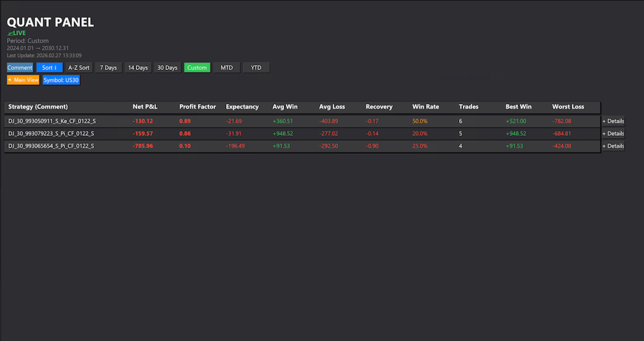Click the Strategy (Comment) column header
Screen dimensions: 644x341
tap(38, 107)
